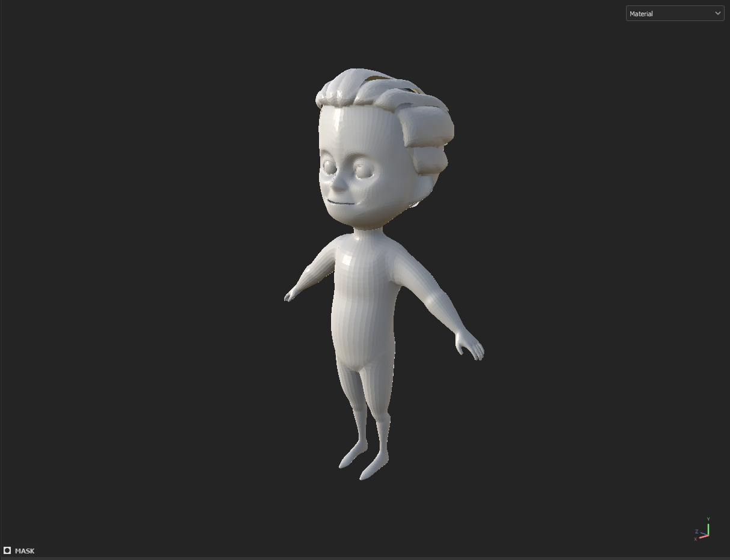The height and width of the screenshot is (560, 730).
Task: Click the MASK text label
Action: click(x=25, y=551)
